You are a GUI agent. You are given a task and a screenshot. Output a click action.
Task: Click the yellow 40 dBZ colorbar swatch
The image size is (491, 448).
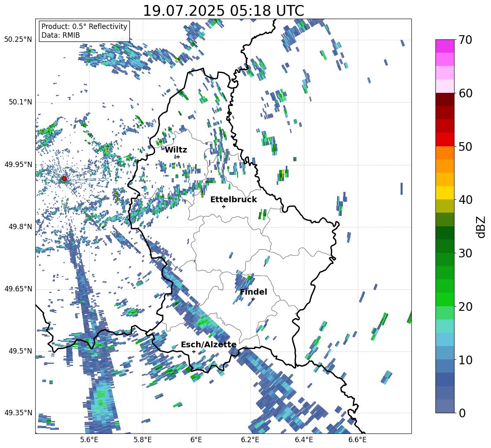point(445,193)
